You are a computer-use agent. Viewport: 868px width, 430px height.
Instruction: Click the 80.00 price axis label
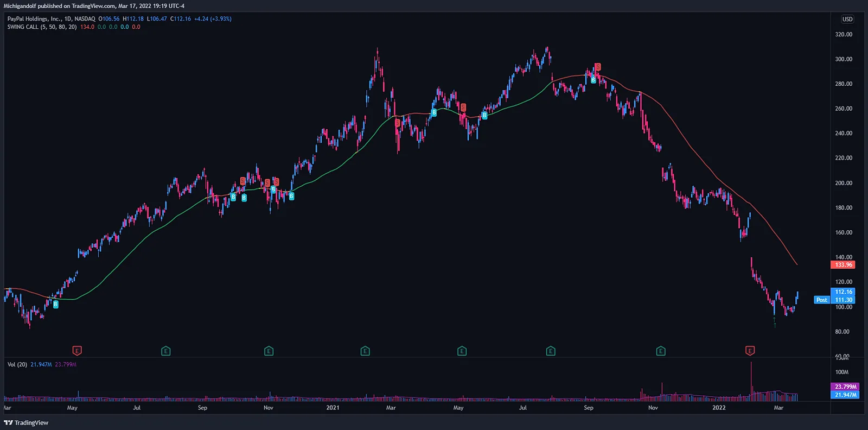[842, 332]
